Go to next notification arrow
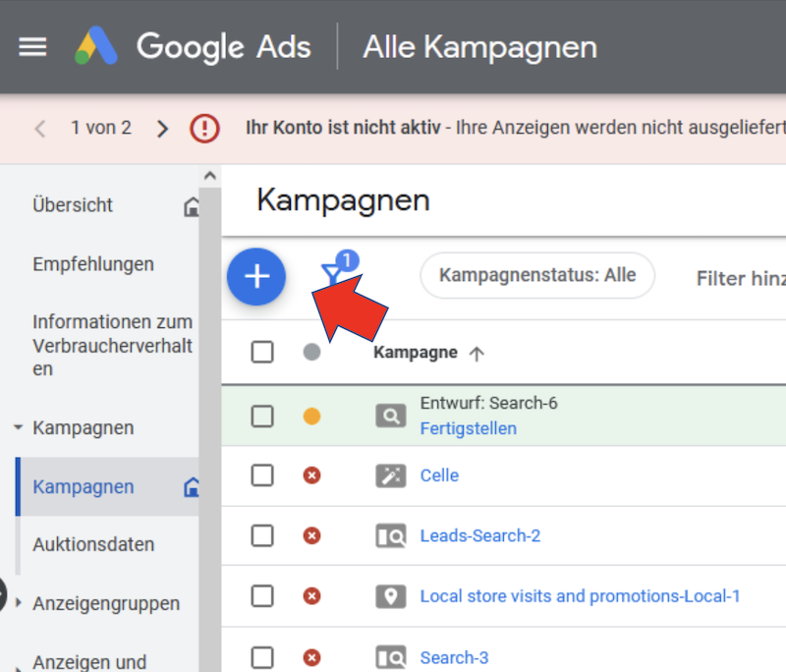Screen dimensions: 786x672 click(163, 129)
